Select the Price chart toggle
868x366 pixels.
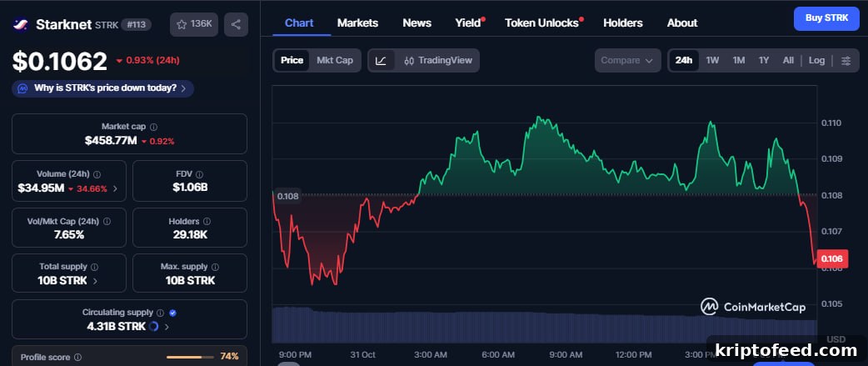pyautogui.click(x=292, y=60)
